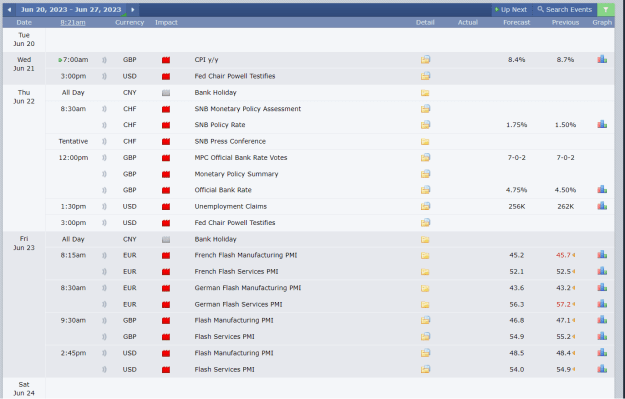Open graph for CPI y/y
Image resolution: width=625 pixels, height=399 pixels.
(x=602, y=60)
